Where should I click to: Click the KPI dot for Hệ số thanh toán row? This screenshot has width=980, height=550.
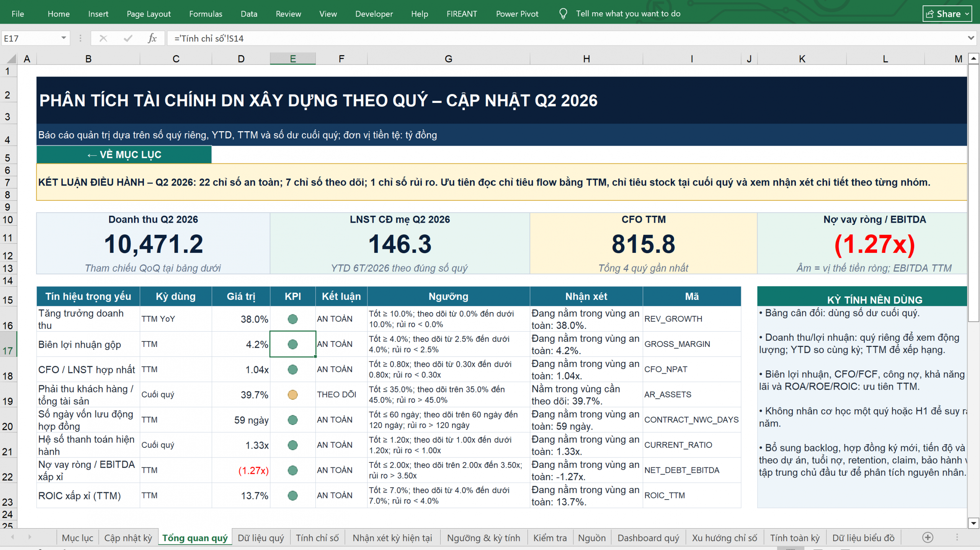pos(292,445)
